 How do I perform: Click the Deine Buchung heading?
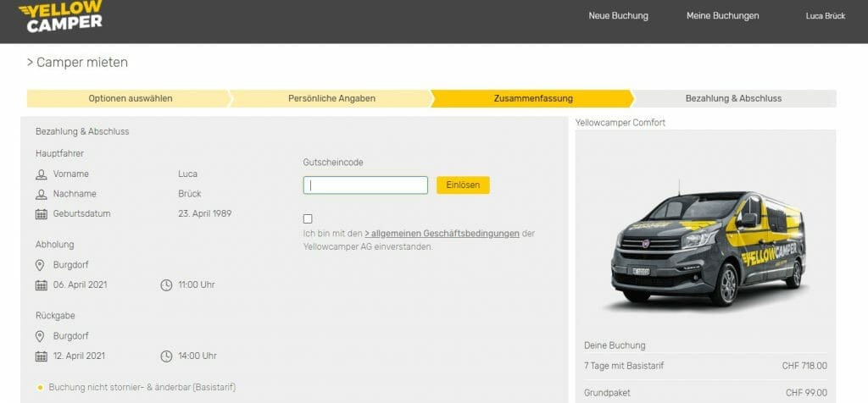pos(615,345)
